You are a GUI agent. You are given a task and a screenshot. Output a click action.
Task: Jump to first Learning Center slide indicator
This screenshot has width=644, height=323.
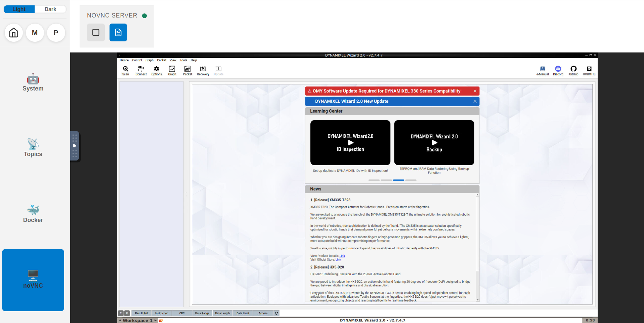(374, 180)
